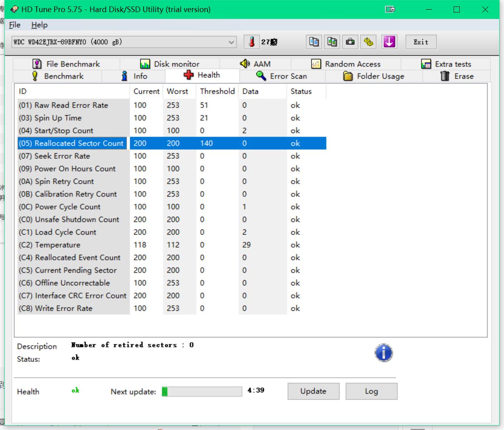Click the Exit button
Image resolution: width=504 pixels, height=430 pixels.
click(421, 42)
